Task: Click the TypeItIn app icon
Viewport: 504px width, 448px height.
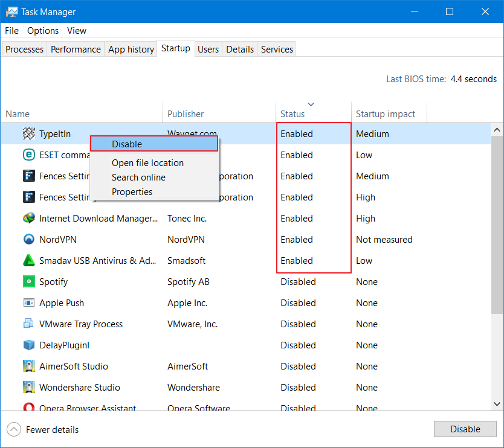Action: 29,133
